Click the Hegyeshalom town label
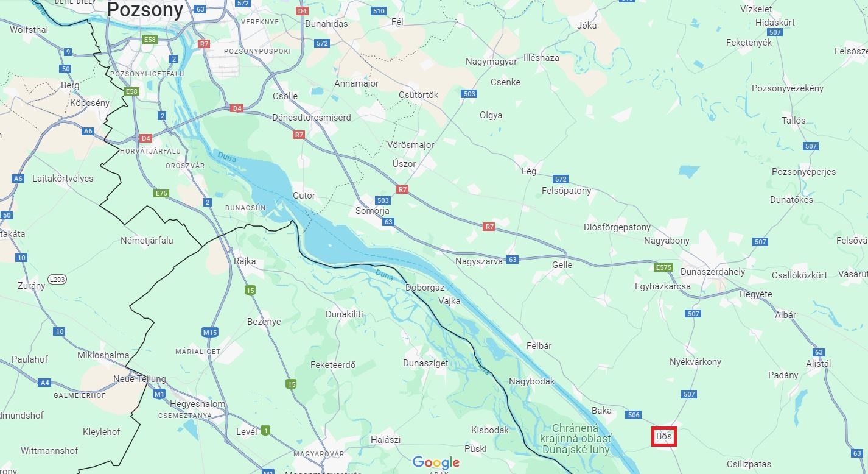The width and height of the screenshot is (868, 474). [x=189, y=404]
